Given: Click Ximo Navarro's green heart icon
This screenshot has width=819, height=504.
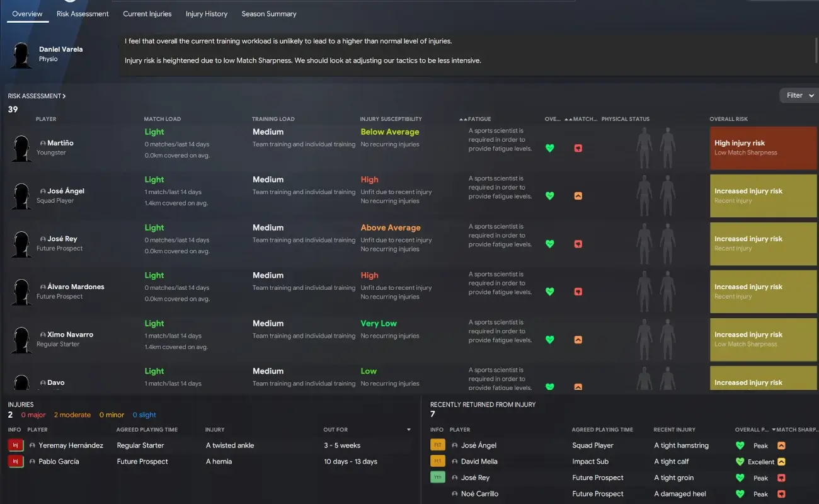Looking at the screenshot, I should 550,340.
